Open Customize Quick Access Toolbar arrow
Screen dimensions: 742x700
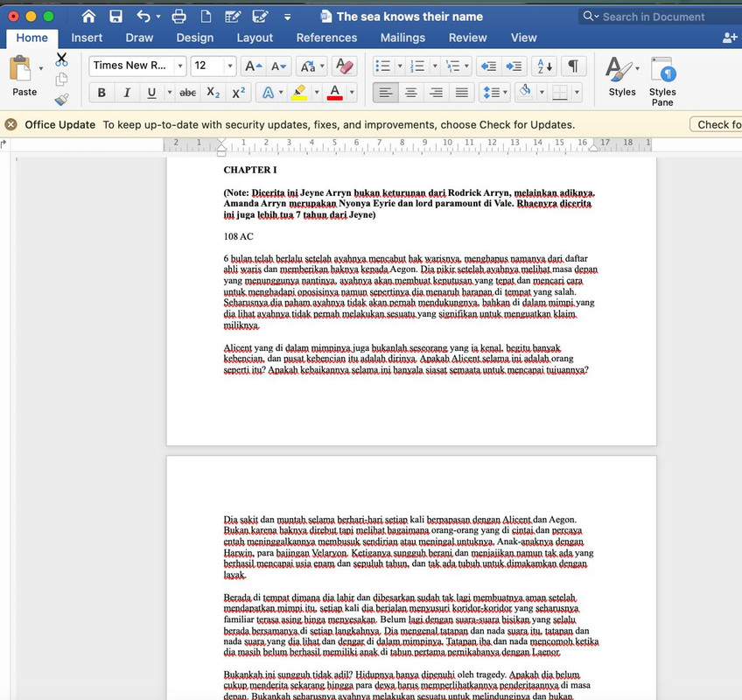[x=287, y=17]
